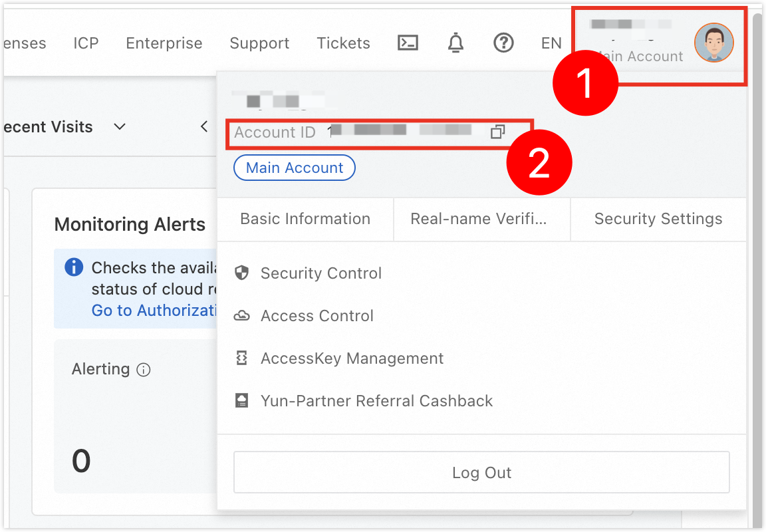
Task: Open Access Control menu entry
Action: [317, 316]
